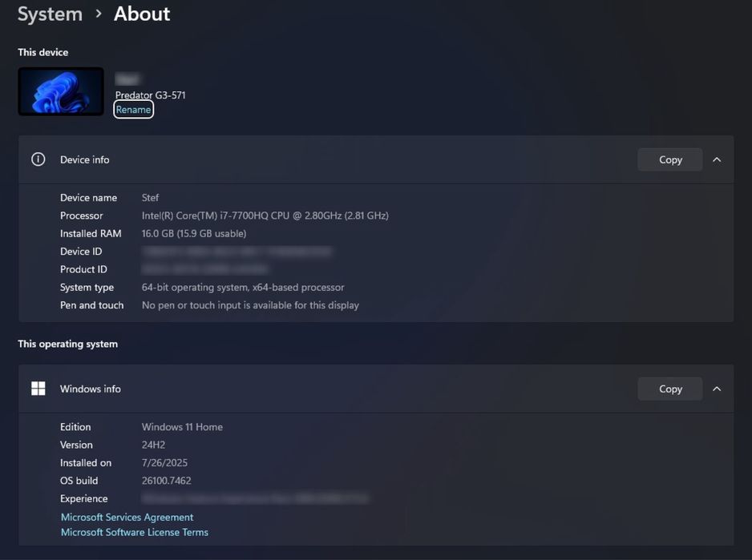The width and height of the screenshot is (752, 560).
Task: Select the 24H2 version value
Action: click(x=153, y=445)
